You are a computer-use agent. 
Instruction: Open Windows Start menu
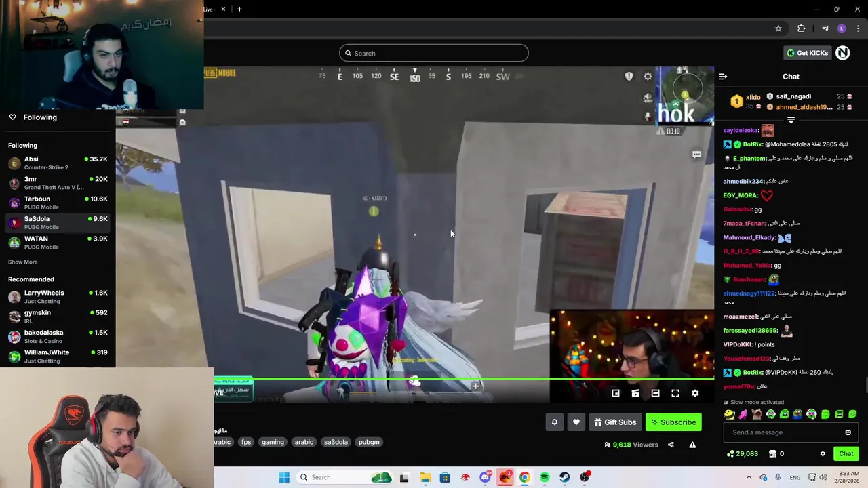click(284, 477)
